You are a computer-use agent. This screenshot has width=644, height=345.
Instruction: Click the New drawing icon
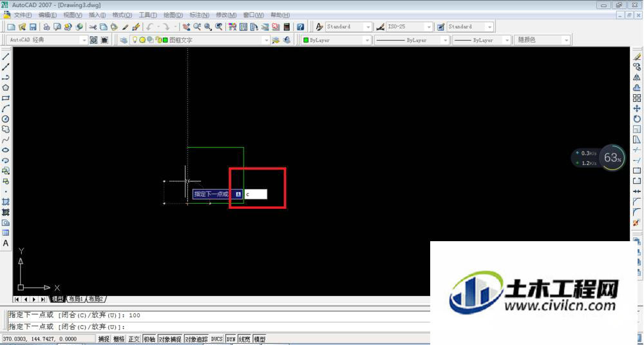point(12,26)
